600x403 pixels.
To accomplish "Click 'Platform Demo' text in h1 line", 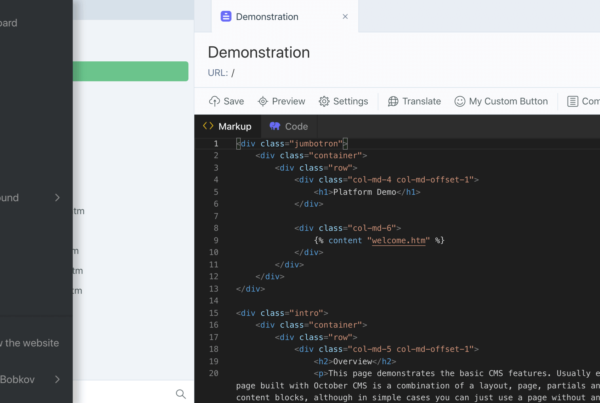I will coord(364,192).
